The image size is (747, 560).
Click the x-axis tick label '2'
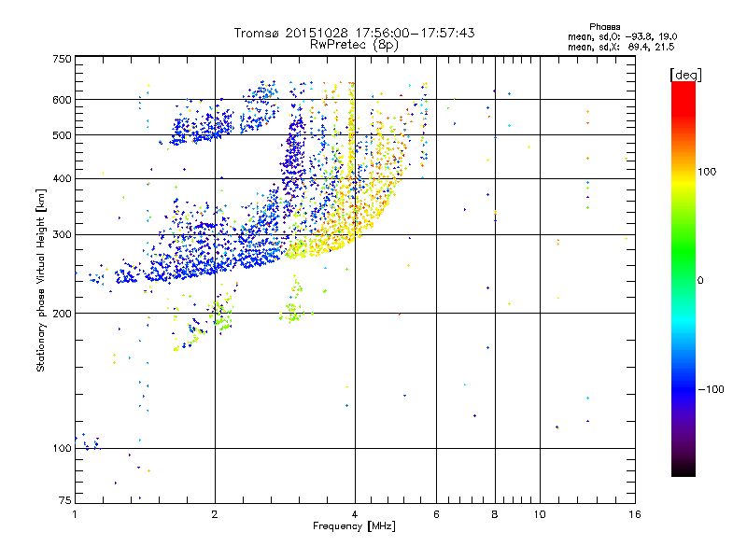(x=215, y=514)
